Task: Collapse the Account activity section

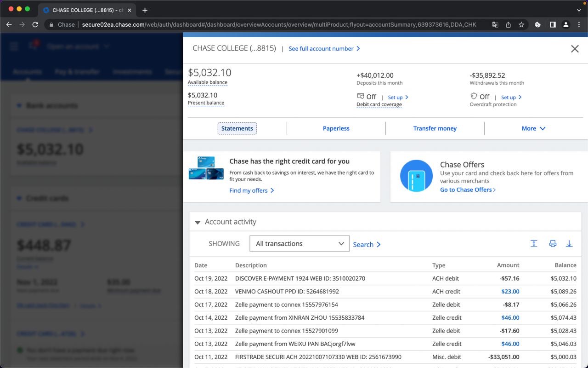Action: point(198,222)
